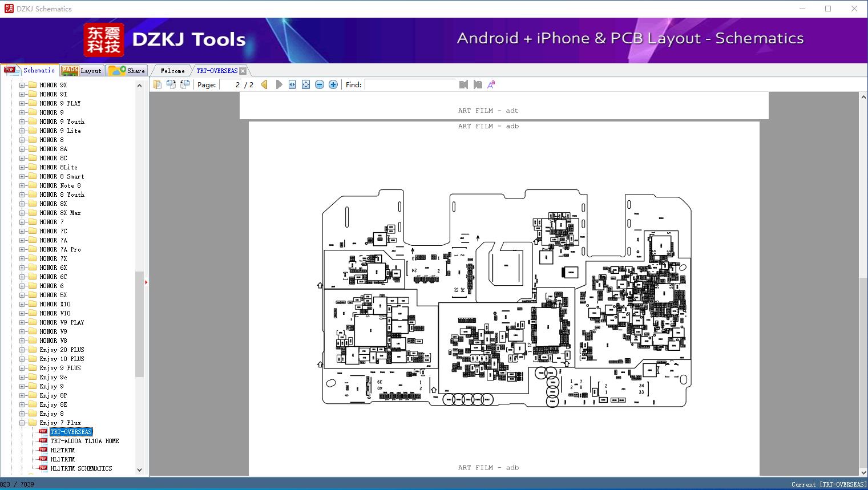Click the folder icon of Enjoy 20 PLUS
The width and height of the screenshot is (868, 490).
[33, 350]
